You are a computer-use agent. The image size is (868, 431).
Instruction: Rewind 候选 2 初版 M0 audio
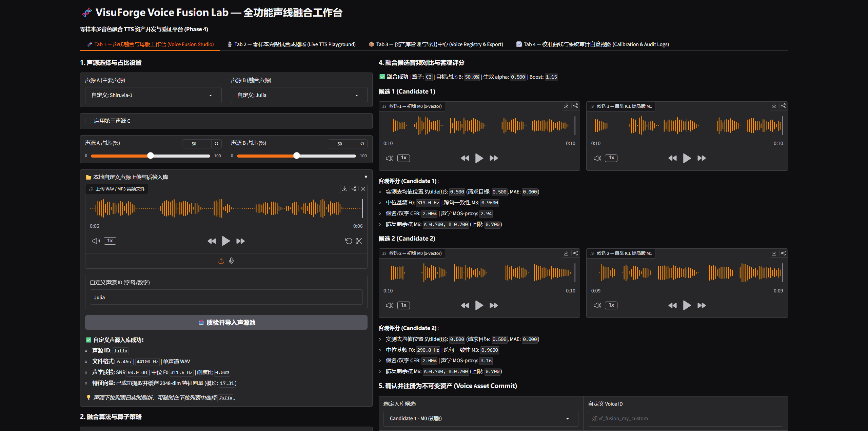click(x=465, y=305)
